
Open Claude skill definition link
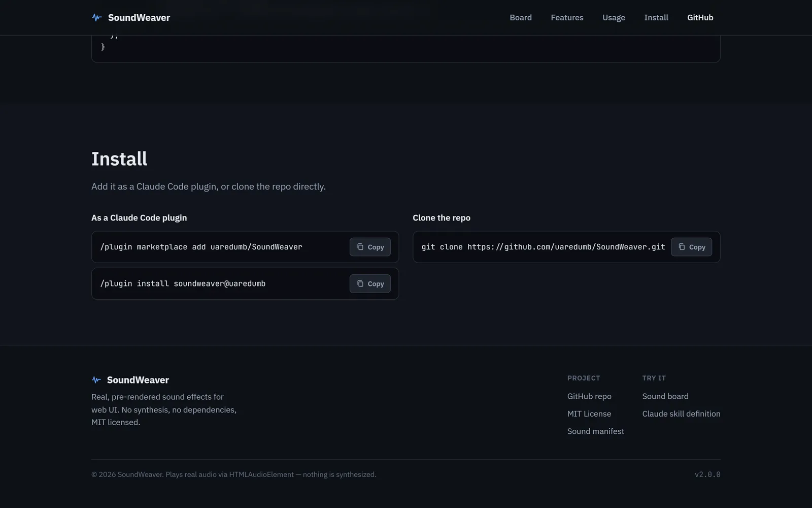681,414
